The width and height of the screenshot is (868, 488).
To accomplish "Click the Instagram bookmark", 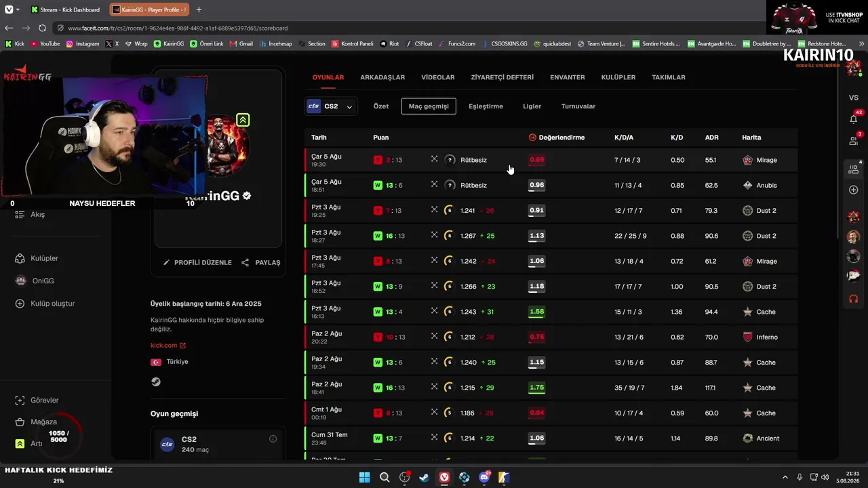I will [x=82, y=43].
